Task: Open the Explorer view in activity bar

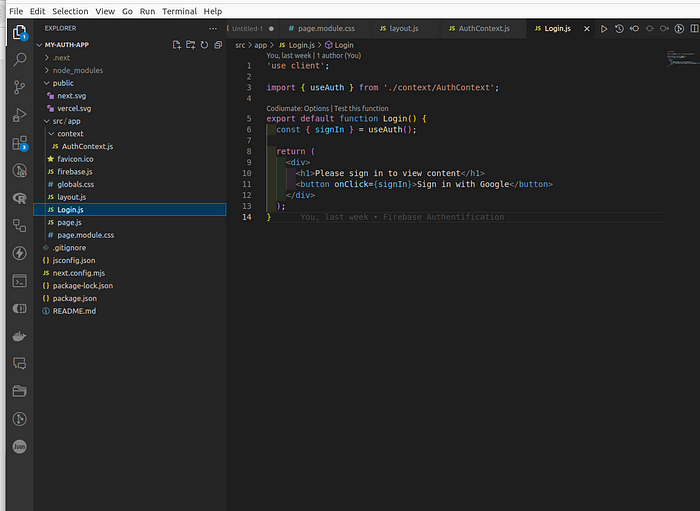Action: pos(20,33)
